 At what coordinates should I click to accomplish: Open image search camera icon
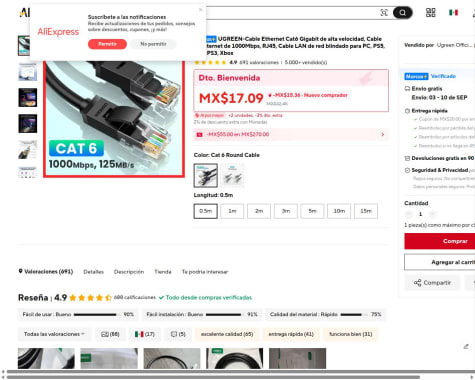pyautogui.click(x=384, y=13)
